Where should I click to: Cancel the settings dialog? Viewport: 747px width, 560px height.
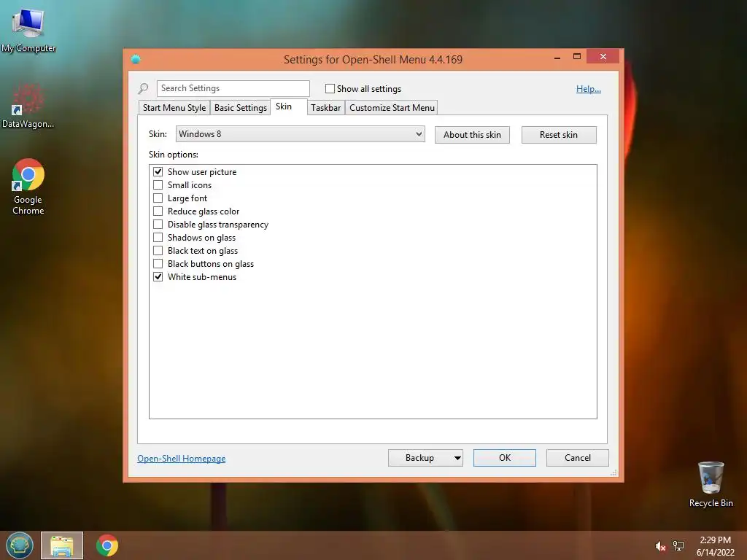(x=578, y=458)
